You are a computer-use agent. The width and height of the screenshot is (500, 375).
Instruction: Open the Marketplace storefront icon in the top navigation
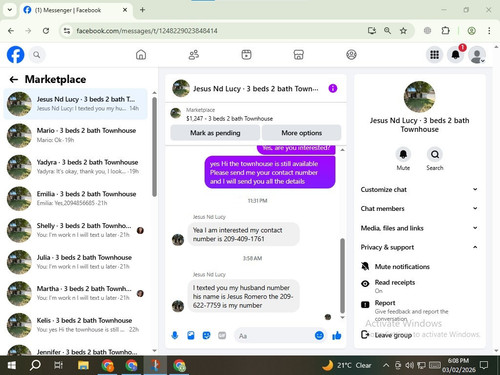pyautogui.click(x=299, y=55)
